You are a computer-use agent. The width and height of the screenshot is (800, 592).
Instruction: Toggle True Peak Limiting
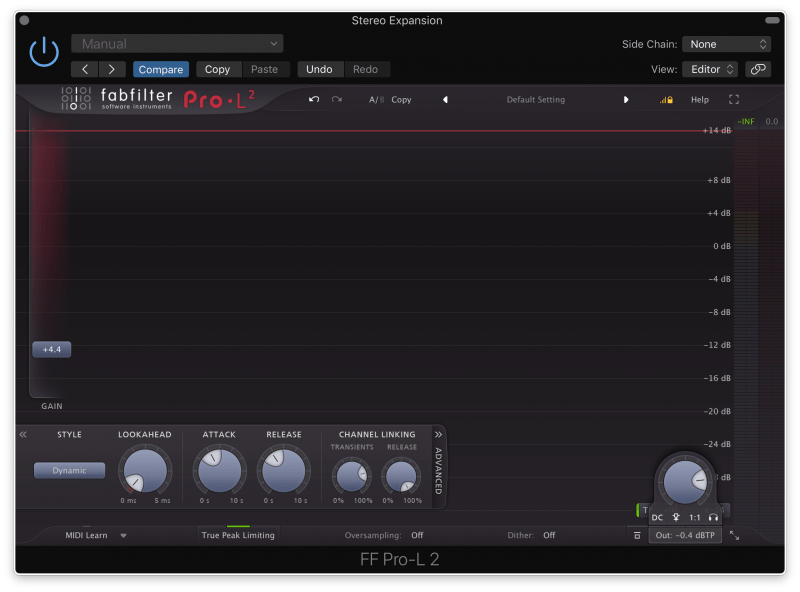[238, 535]
